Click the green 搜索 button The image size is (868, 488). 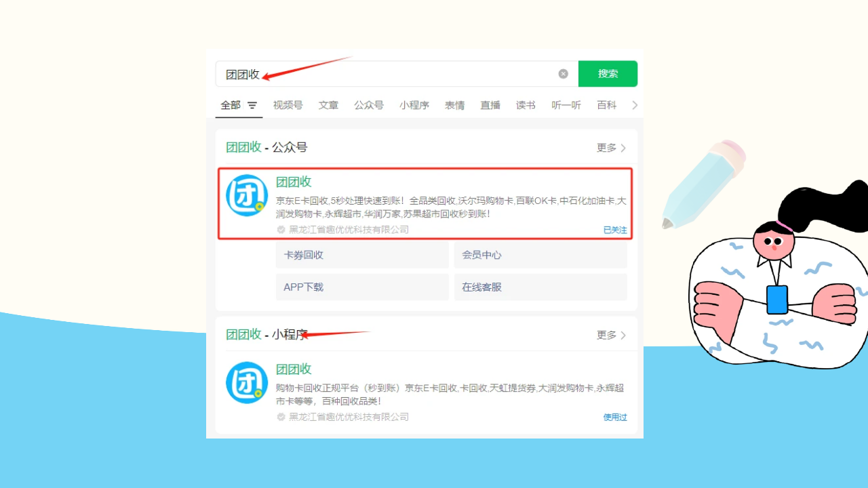pyautogui.click(x=608, y=74)
